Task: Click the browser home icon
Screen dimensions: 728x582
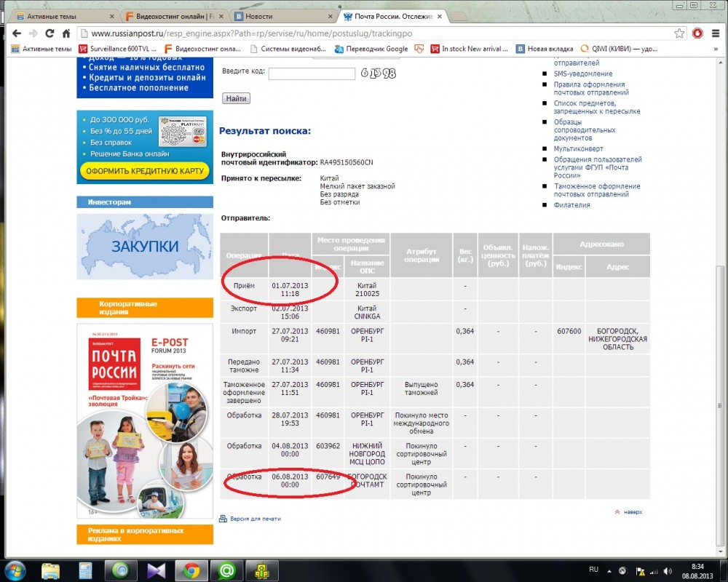Action: (x=66, y=33)
